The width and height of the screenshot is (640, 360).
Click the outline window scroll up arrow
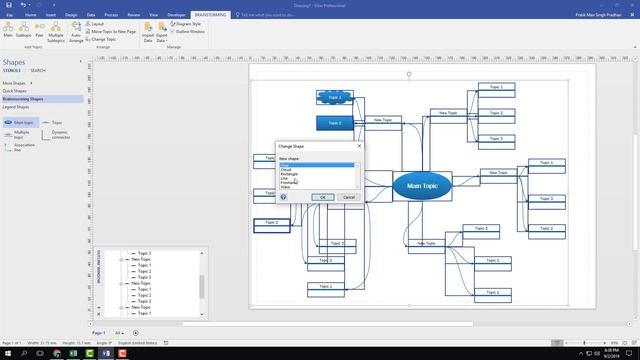202,253
